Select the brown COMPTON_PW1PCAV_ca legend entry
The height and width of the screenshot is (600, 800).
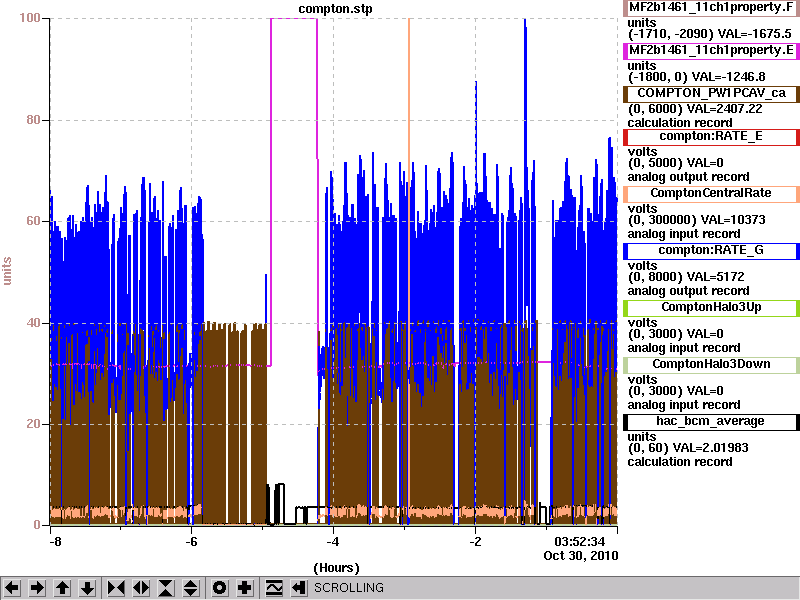[x=711, y=93]
